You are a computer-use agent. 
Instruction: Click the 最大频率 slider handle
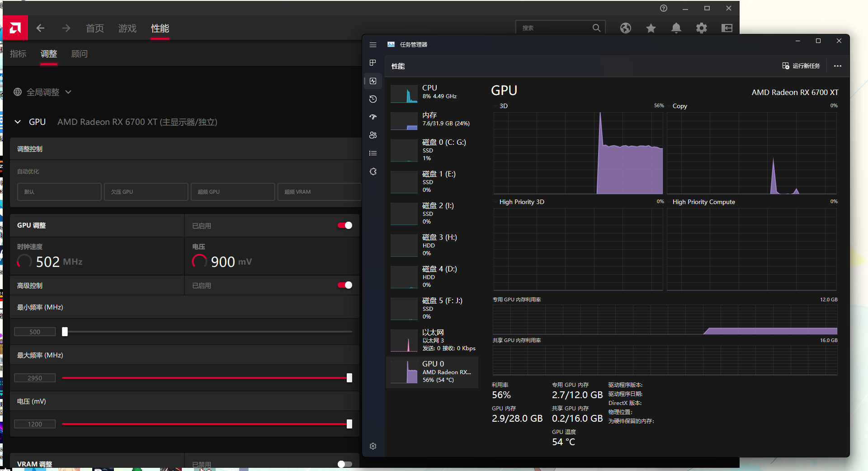point(349,378)
